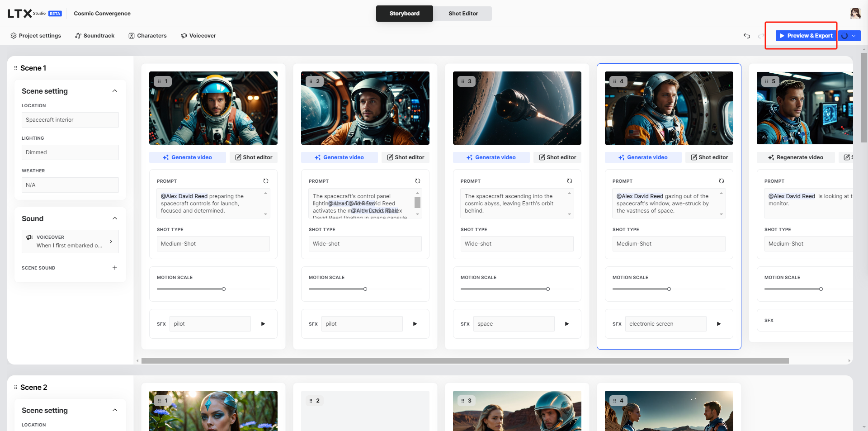Viewport: 868px width, 431px height.
Task: Adjust motion scale slider of shot 3
Action: click(548, 289)
